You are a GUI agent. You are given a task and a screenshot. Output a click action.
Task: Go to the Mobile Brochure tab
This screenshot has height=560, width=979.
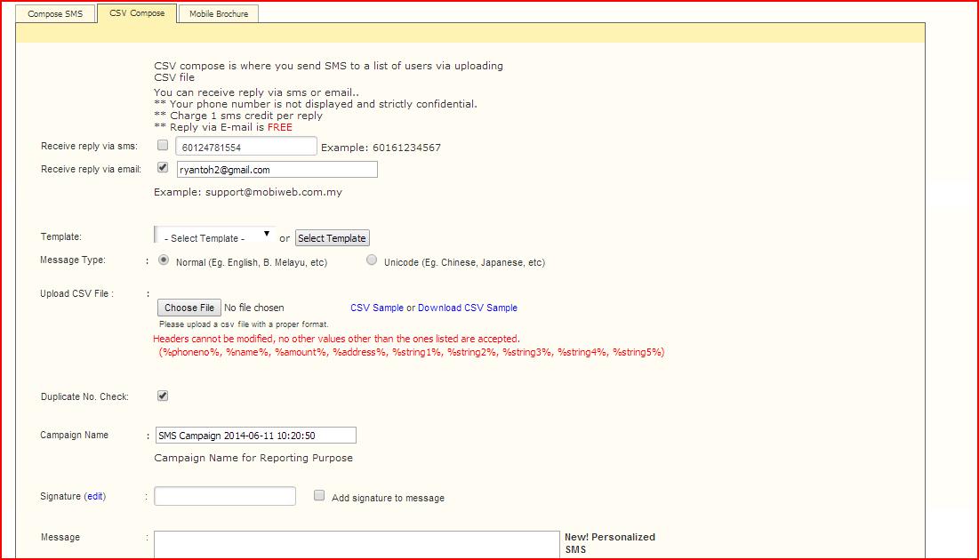pyautogui.click(x=219, y=14)
